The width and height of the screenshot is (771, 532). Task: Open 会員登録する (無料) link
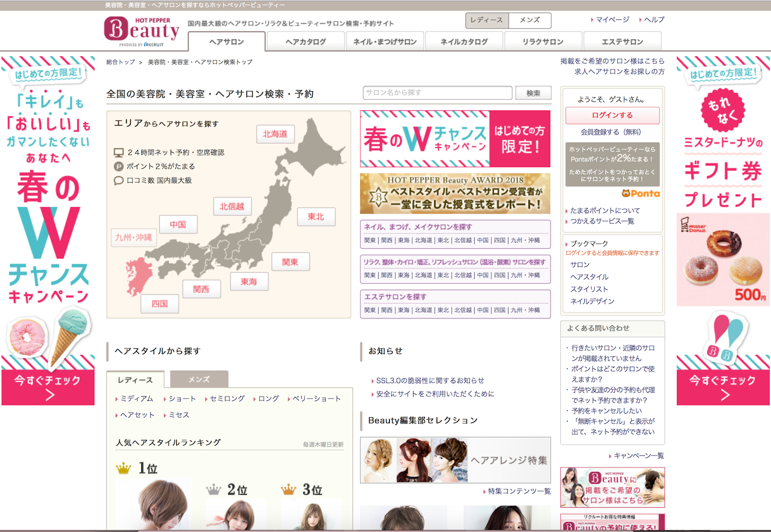point(611,132)
